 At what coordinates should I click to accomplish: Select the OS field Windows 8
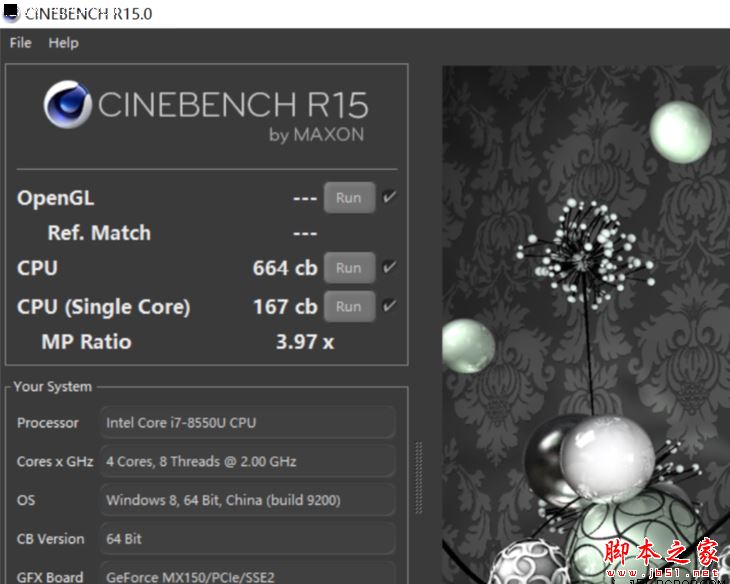[248, 500]
